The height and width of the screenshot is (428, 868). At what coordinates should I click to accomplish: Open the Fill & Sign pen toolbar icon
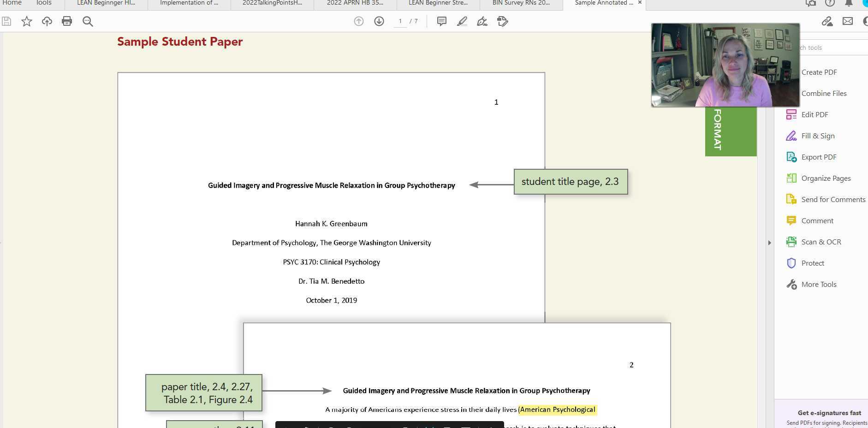coord(482,21)
